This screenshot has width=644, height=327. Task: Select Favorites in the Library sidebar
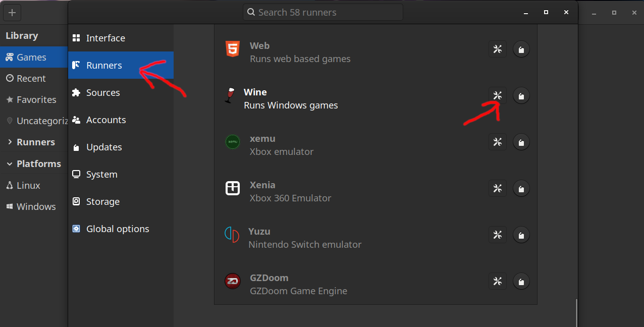click(34, 99)
